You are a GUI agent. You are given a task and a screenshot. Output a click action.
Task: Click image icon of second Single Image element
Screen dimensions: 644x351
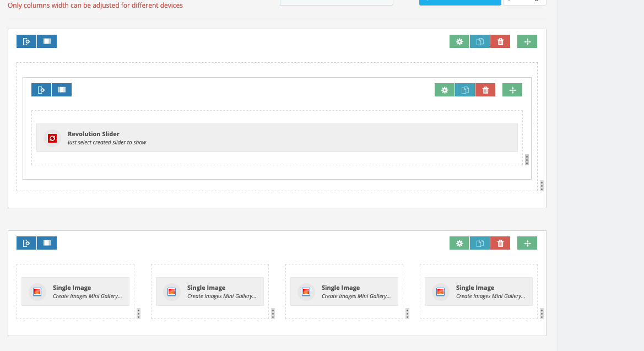click(x=172, y=292)
